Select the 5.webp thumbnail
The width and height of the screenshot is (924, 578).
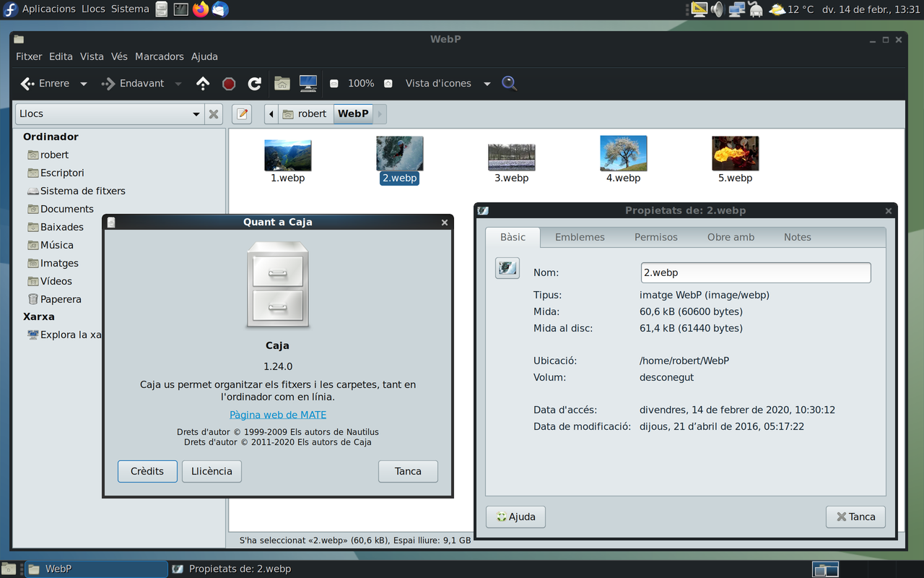pos(735,153)
